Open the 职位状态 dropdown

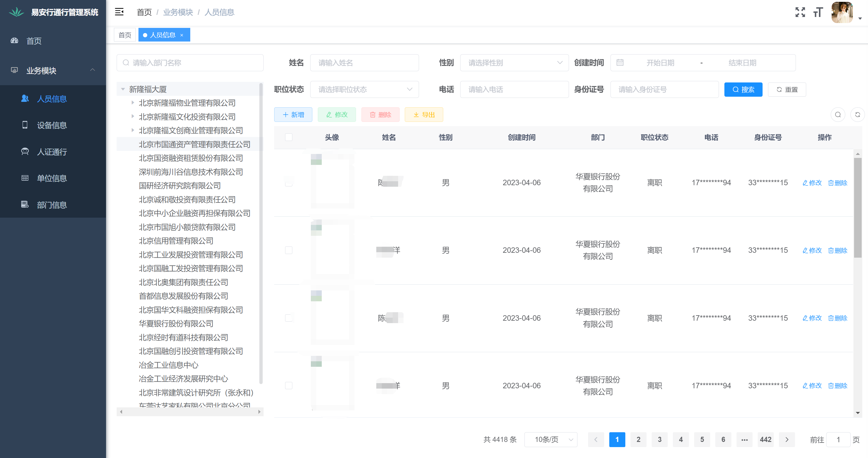tap(364, 89)
